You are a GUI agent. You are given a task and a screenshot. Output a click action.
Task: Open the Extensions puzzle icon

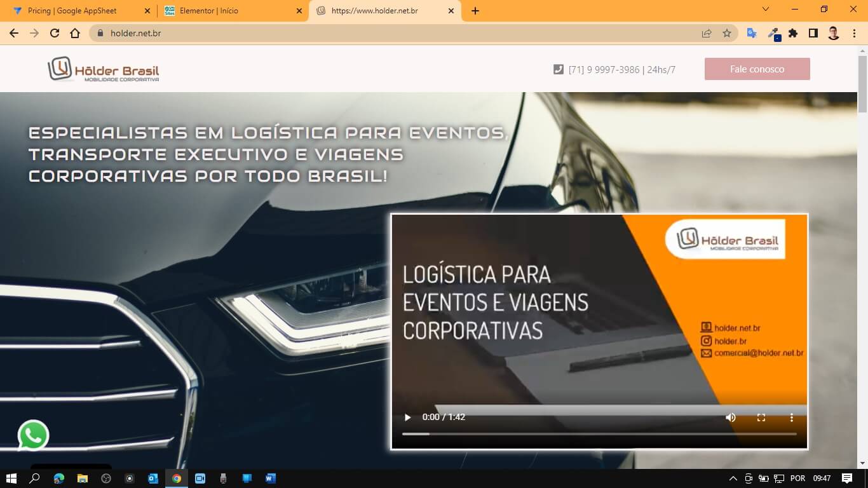click(793, 33)
